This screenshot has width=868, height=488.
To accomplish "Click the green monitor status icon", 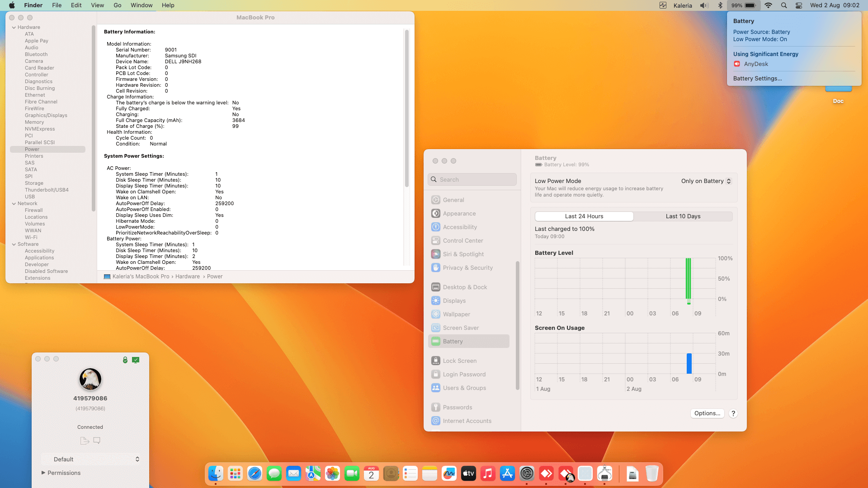I will pos(136,360).
